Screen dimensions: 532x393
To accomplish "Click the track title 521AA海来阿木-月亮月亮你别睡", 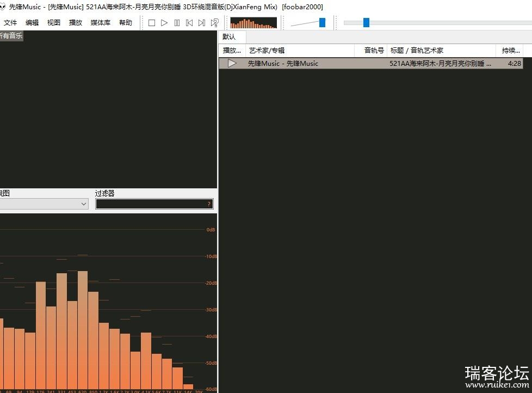I will [x=440, y=64].
